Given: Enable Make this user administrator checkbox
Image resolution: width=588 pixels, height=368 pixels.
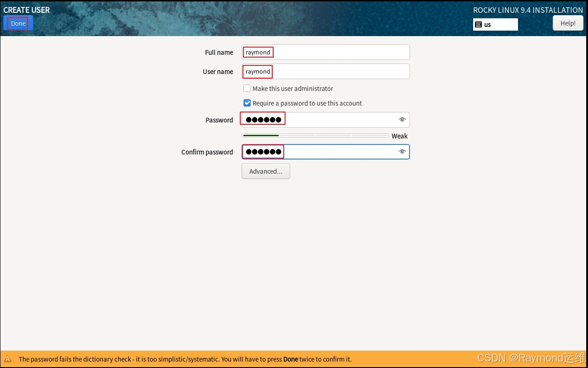Looking at the screenshot, I should pos(247,88).
